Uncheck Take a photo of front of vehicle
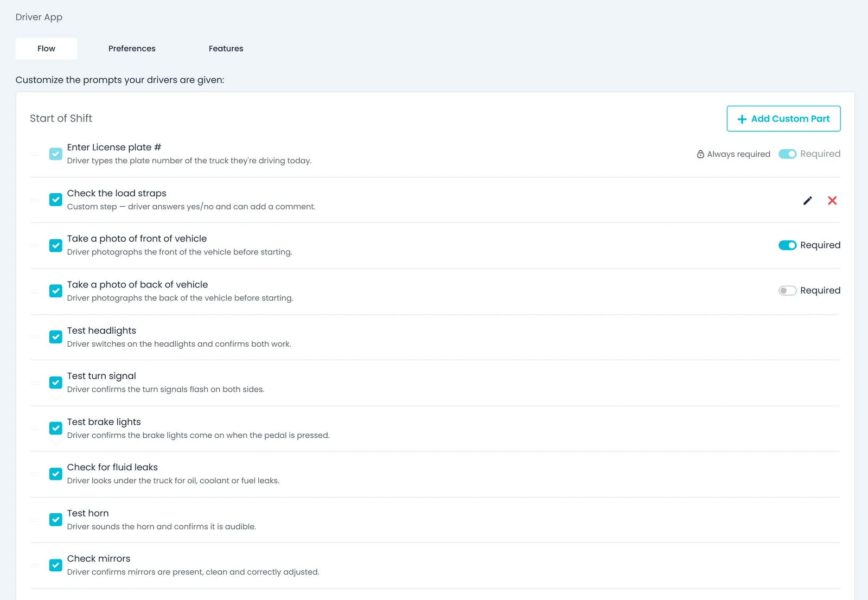 point(56,245)
